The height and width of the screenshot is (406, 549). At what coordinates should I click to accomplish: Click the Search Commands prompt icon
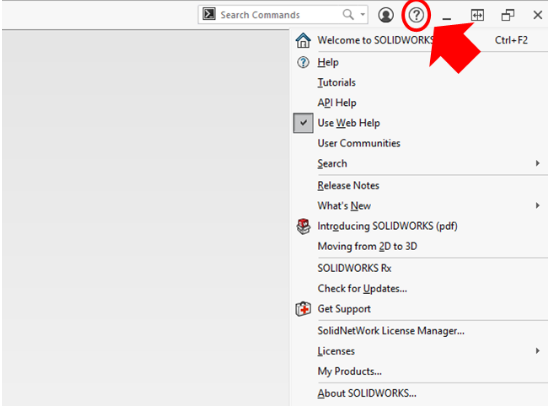tap(209, 14)
